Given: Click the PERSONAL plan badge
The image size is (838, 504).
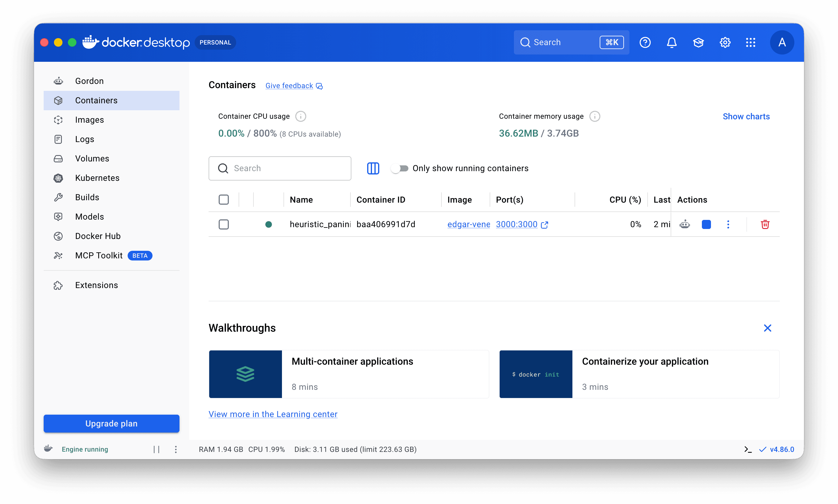Looking at the screenshot, I should [x=215, y=42].
